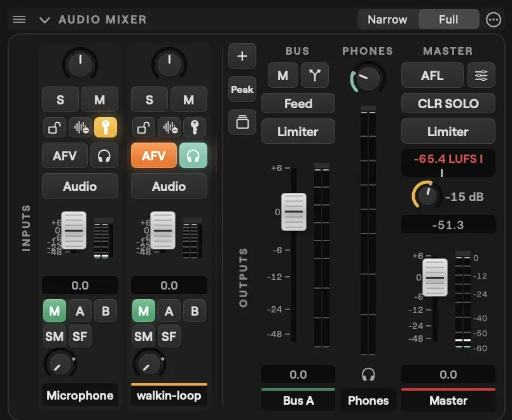Screen dimensions: 512x420
Task: Open the Audio button on Microphone
Action: click(x=80, y=186)
